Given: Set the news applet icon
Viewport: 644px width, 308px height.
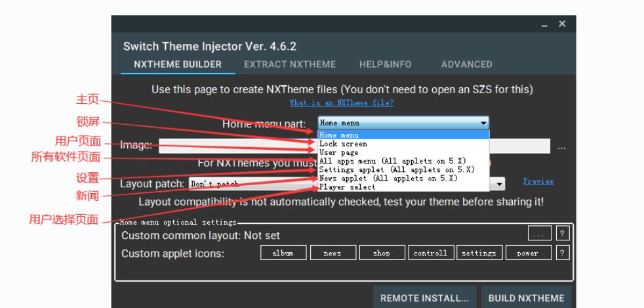Looking at the screenshot, I should point(332,253).
